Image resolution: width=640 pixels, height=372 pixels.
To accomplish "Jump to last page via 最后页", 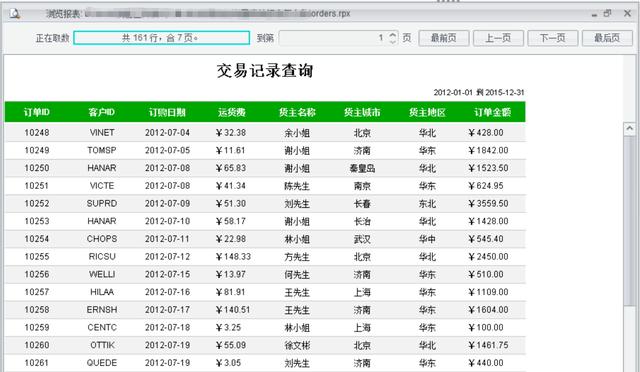I will [607, 38].
